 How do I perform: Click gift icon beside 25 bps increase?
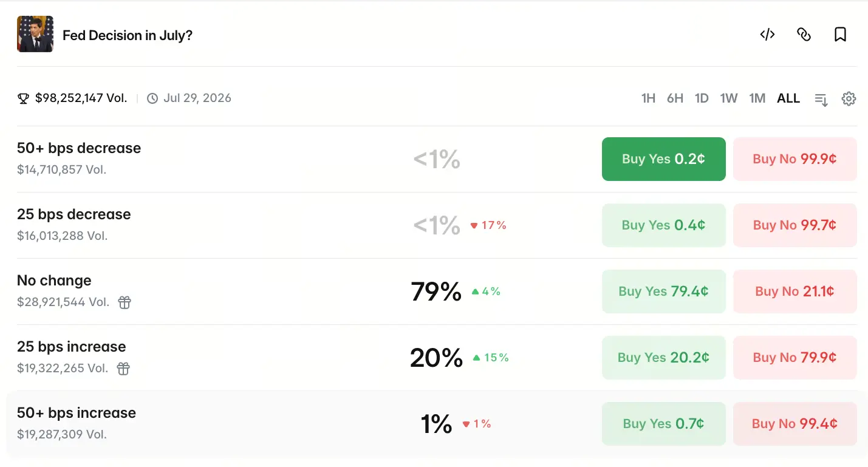click(123, 368)
